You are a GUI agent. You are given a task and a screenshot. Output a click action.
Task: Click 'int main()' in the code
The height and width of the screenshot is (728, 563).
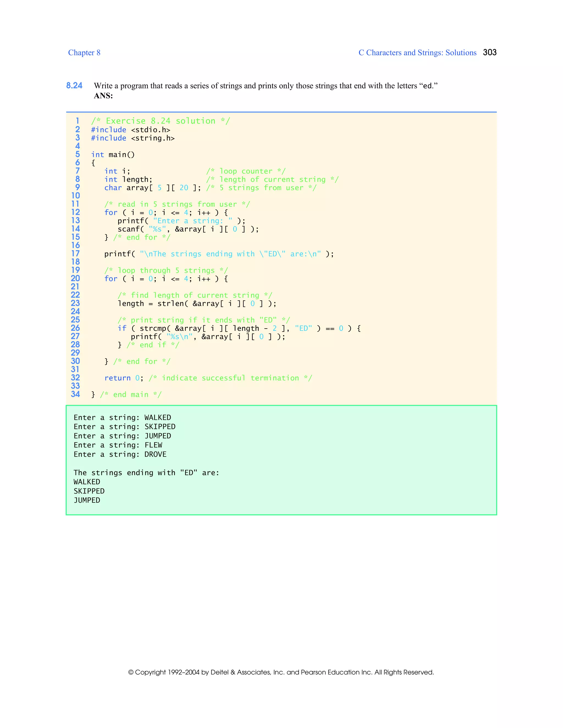[x=113, y=155]
